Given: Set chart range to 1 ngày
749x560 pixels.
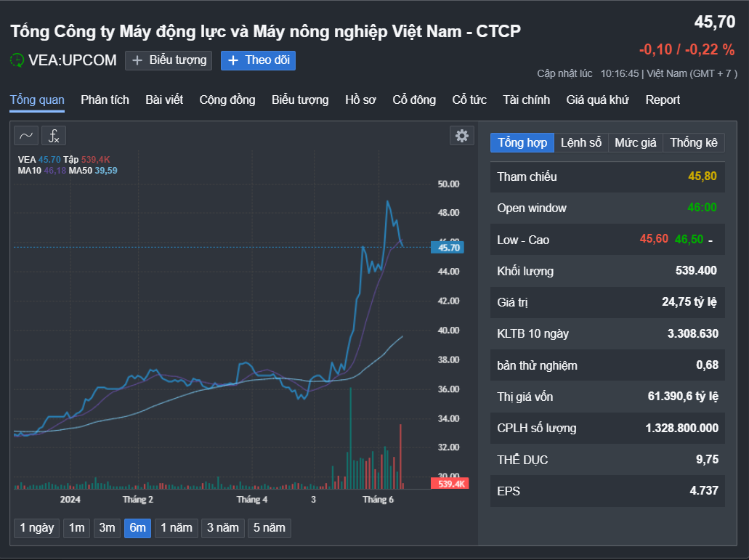Looking at the screenshot, I should [37, 528].
